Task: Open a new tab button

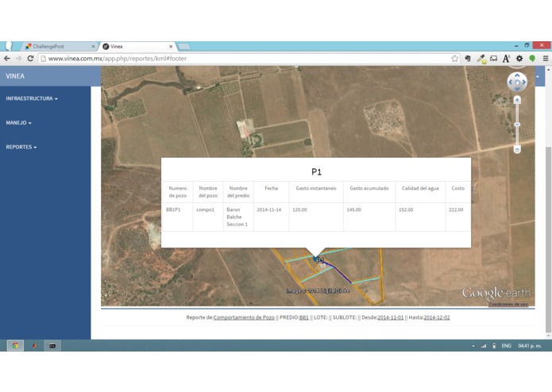Action: point(184,46)
